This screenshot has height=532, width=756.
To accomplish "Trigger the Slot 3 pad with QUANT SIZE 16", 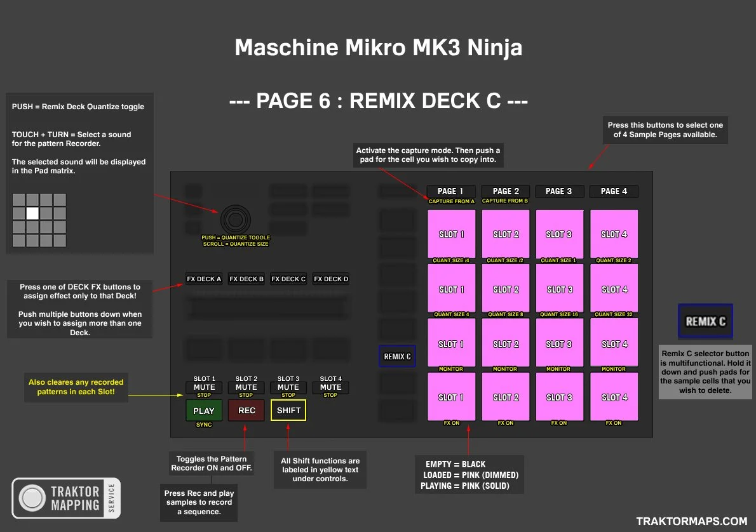I will point(559,289).
